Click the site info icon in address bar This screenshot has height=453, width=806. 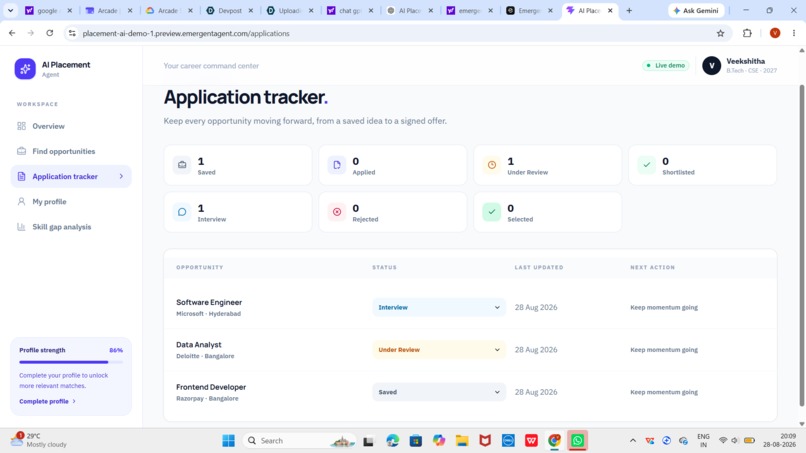click(x=72, y=33)
